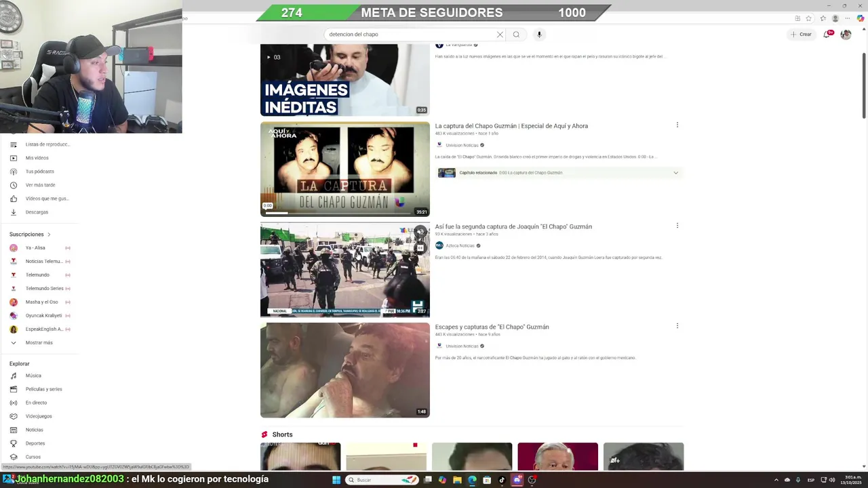Open YouTube notifications bell

(827, 34)
